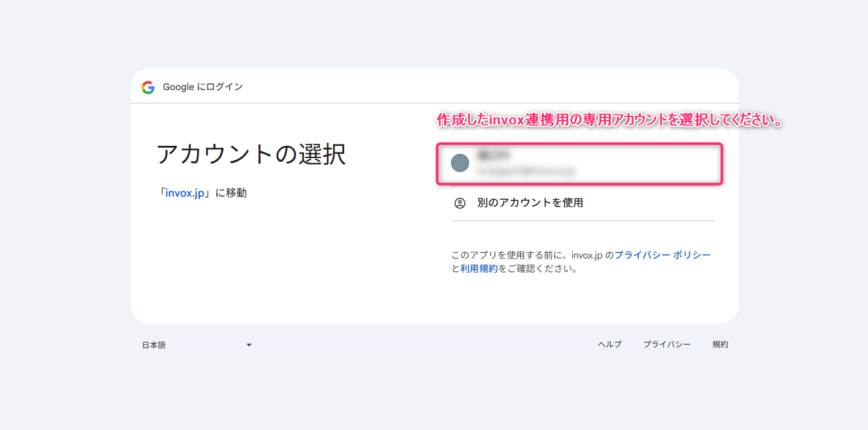Open the 規約 footer link
Image resolution: width=868 pixels, height=430 pixels.
[x=720, y=345]
